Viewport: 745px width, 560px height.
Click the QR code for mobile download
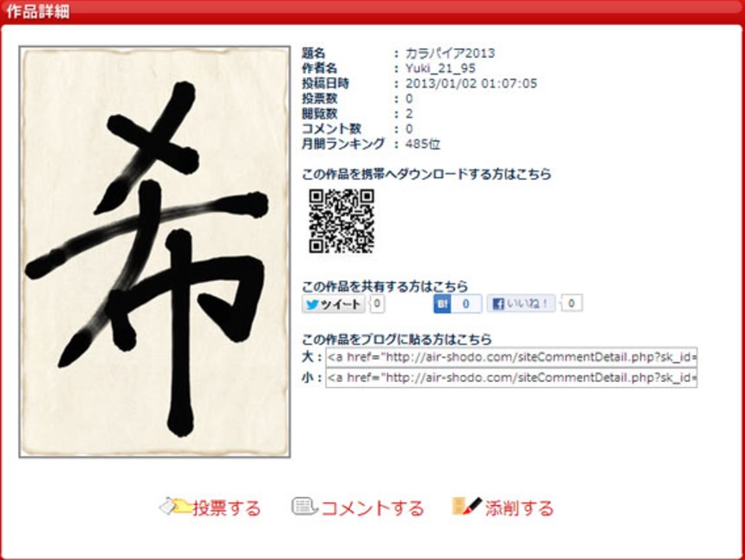tap(341, 221)
